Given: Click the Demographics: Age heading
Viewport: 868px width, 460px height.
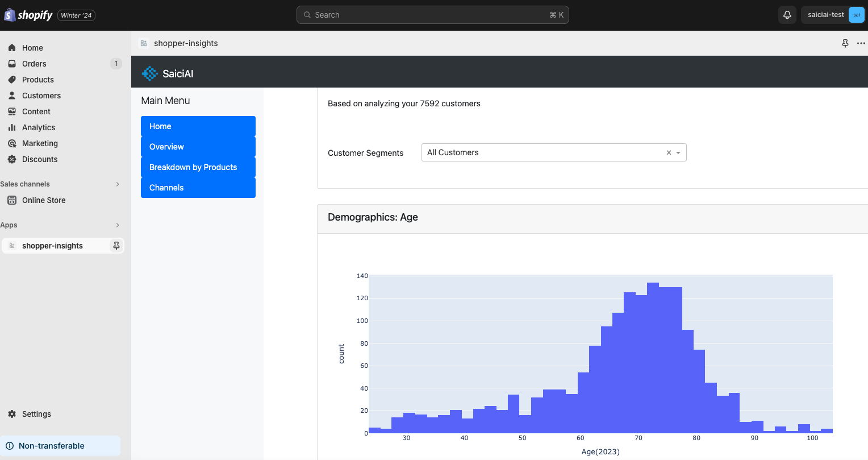Looking at the screenshot, I should coord(373,217).
